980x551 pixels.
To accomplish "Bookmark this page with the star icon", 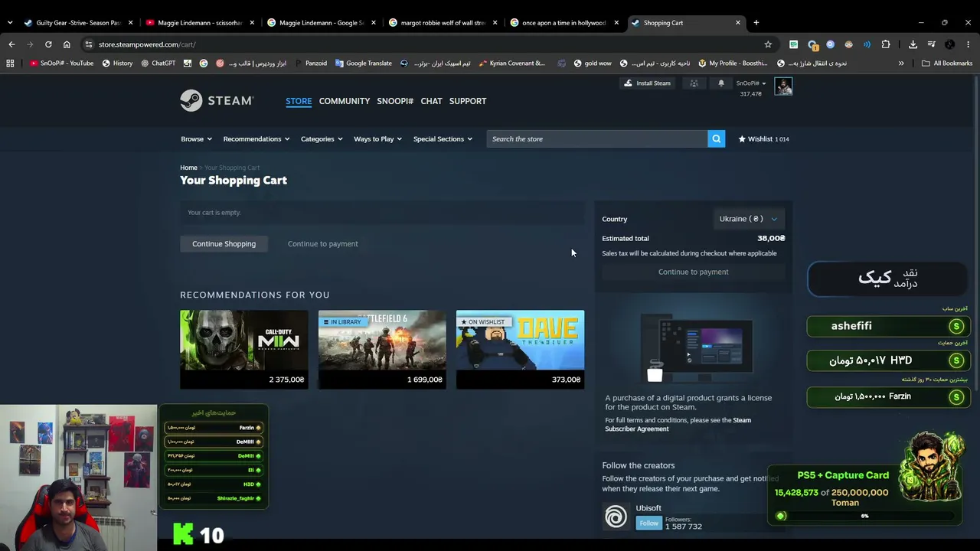I will (x=768, y=44).
